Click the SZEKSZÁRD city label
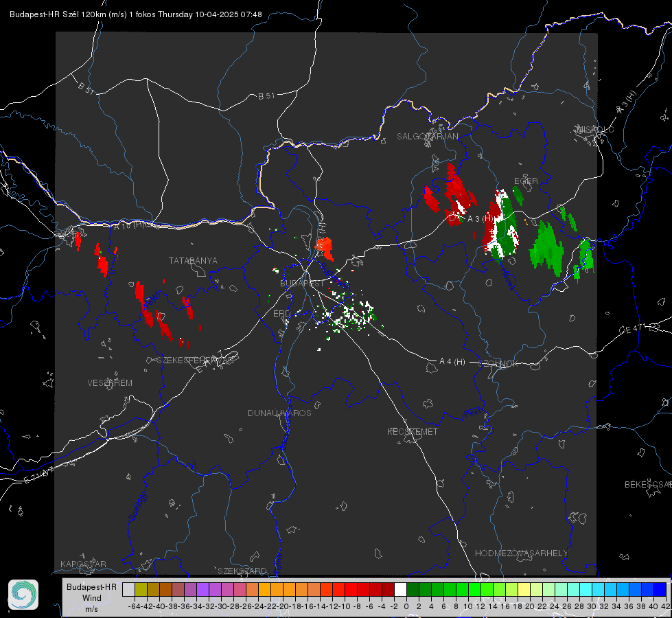672x618 pixels. click(x=242, y=571)
